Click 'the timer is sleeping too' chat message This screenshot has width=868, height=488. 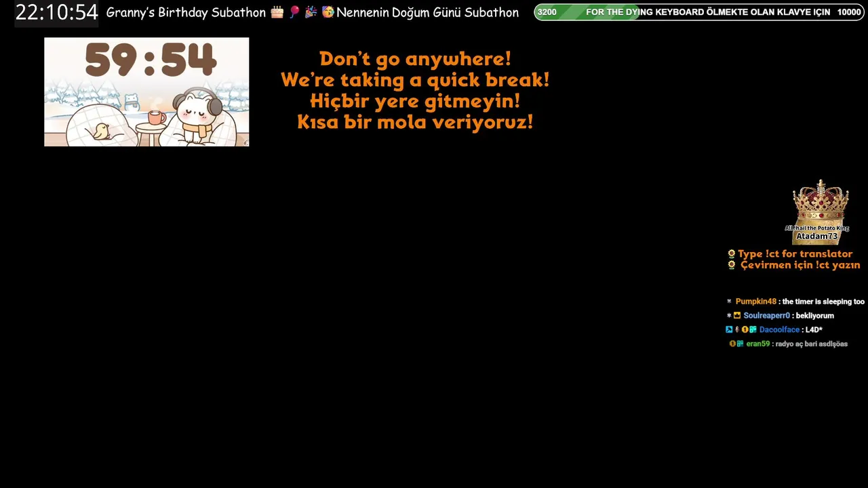click(x=823, y=302)
